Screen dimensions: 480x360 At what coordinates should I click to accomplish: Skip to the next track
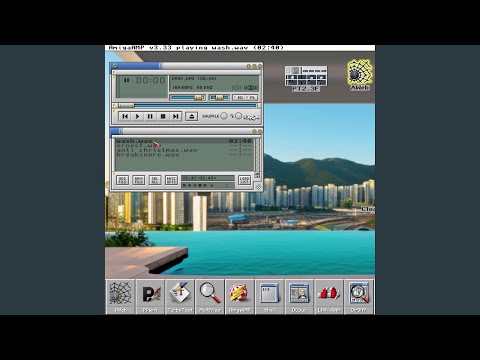[x=175, y=116]
